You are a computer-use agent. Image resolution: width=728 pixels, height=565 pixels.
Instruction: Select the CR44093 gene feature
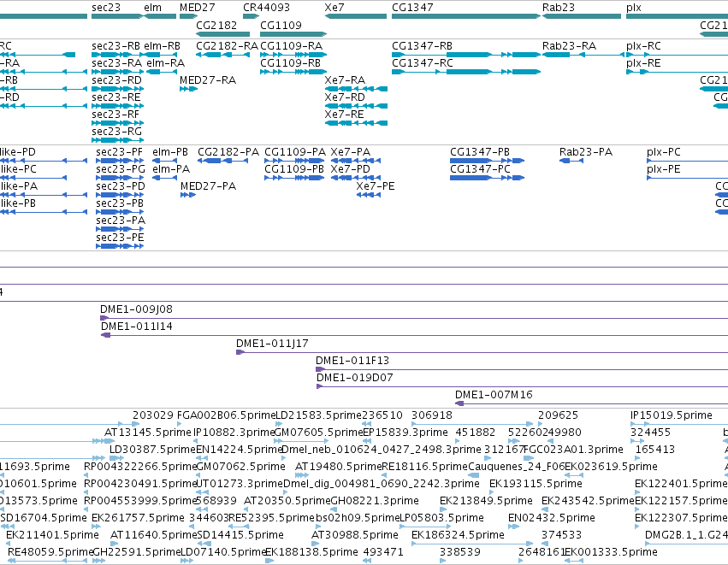252,16
